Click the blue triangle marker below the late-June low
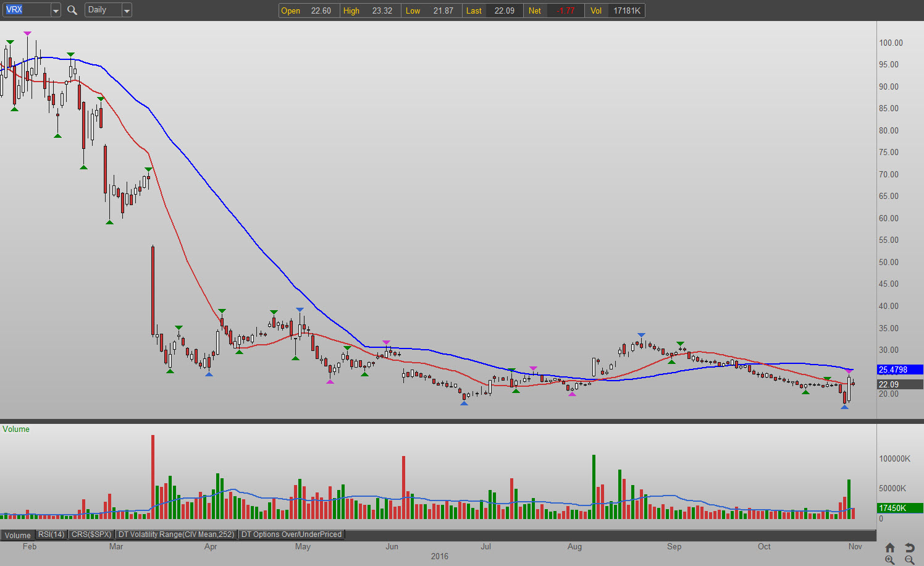924x566 pixels. (x=464, y=403)
